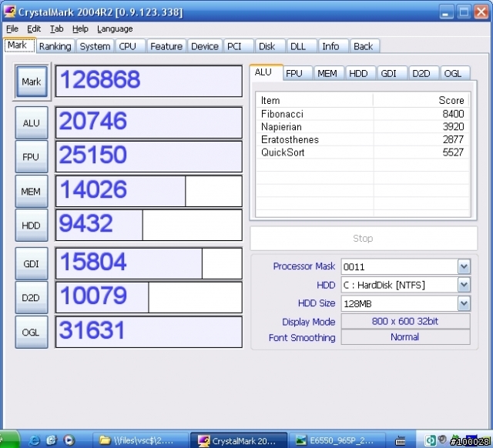Image resolution: width=493 pixels, height=448 pixels.
Task: Click the HDD score bar 9432
Action: (x=149, y=225)
